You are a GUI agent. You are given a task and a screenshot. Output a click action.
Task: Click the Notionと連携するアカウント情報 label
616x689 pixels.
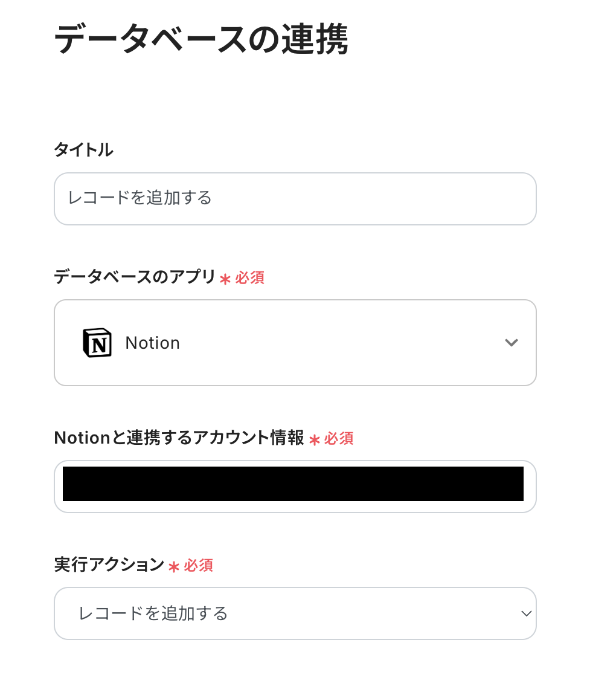click(x=179, y=438)
